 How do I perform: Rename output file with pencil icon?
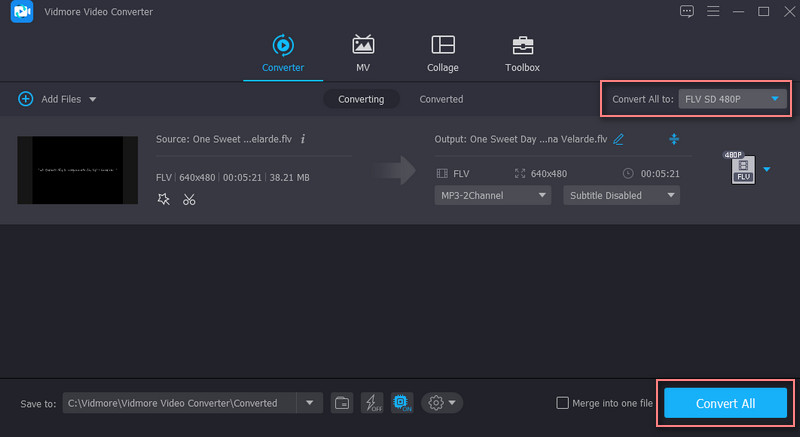coord(618,139)
